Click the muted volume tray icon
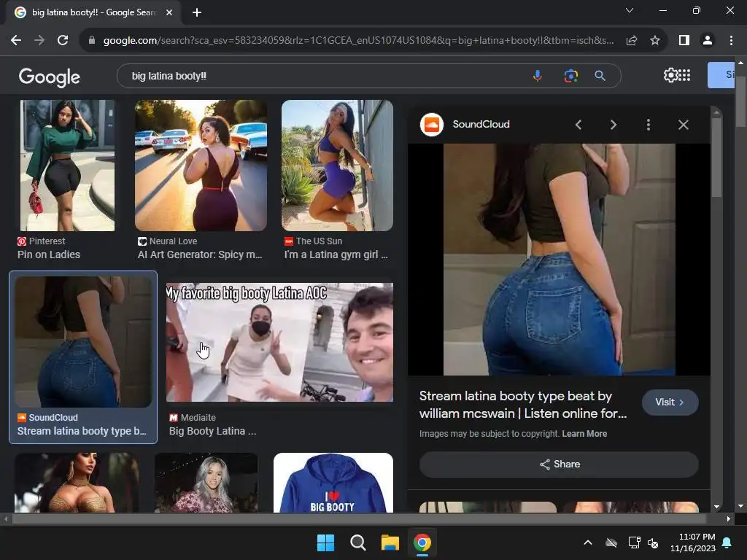The width and height of the screenshot is (747, 560). (x=653, y=542)
